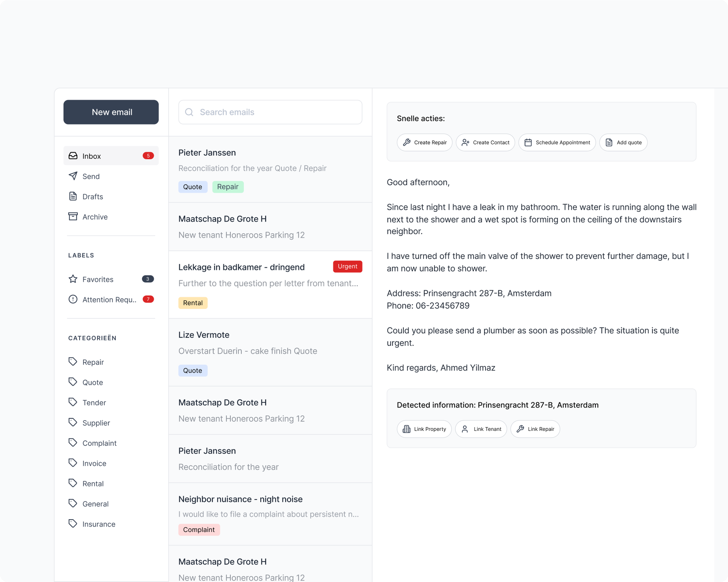
Task: Compose with the New email button
Action: pyautogui.click(x=111, y=112)
